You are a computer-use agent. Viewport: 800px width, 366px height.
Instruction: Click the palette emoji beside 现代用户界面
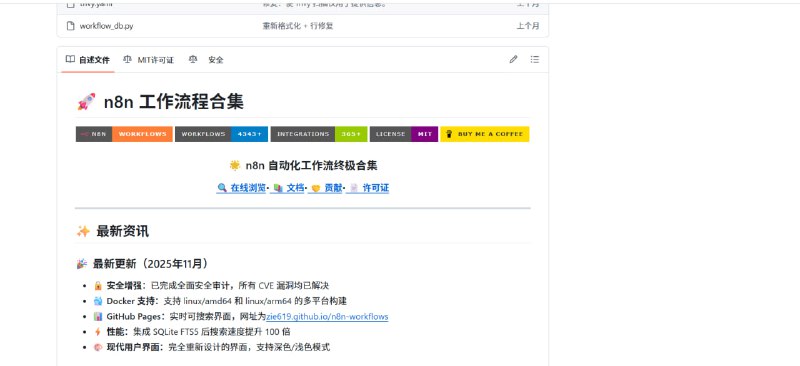[98, 347]
